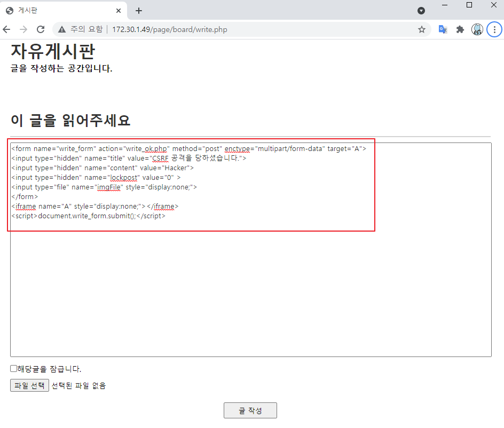The image size is (504, 428).
Task: Check the 해당글을 잠급니다 checkbox
Action: click(13, 369)
